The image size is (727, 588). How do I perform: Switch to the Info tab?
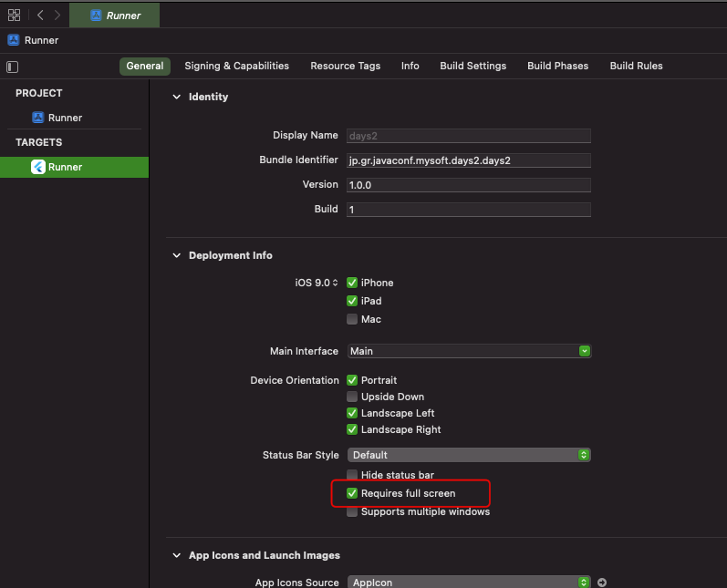click(410, 66)
